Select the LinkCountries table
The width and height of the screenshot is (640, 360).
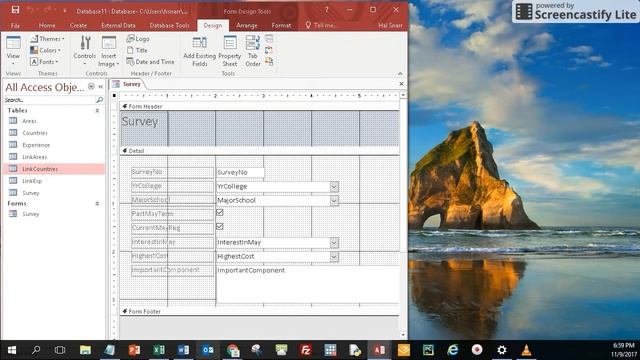[x=54, y=169]
